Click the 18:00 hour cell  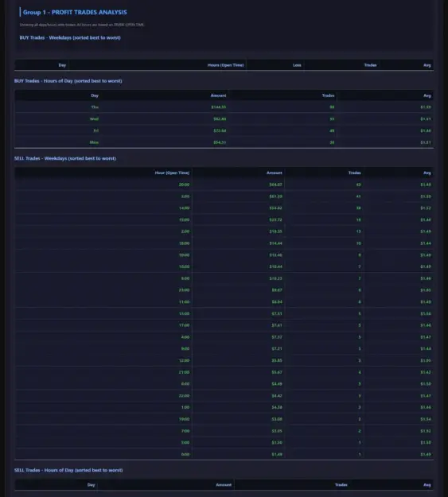point(184,243)
